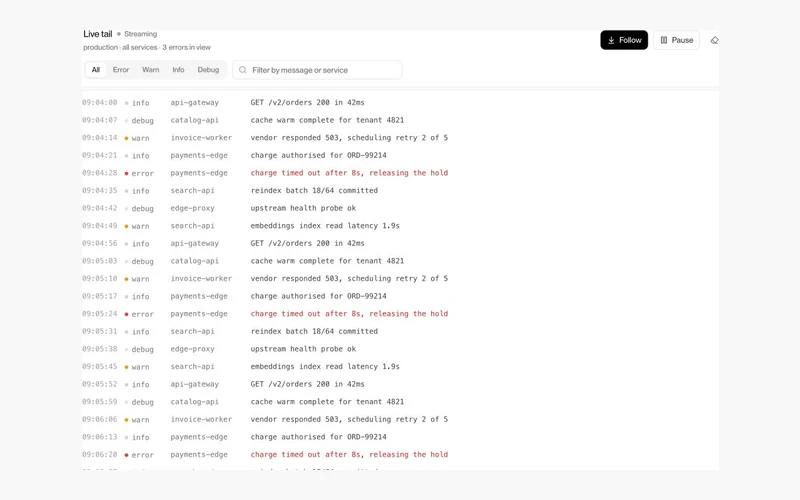Image resolution: width=800 pixels, height=500 pixels.
Task: Click the 'info' level label at 09:04:35
Action: pyautogui.click(x=140, y=191)
